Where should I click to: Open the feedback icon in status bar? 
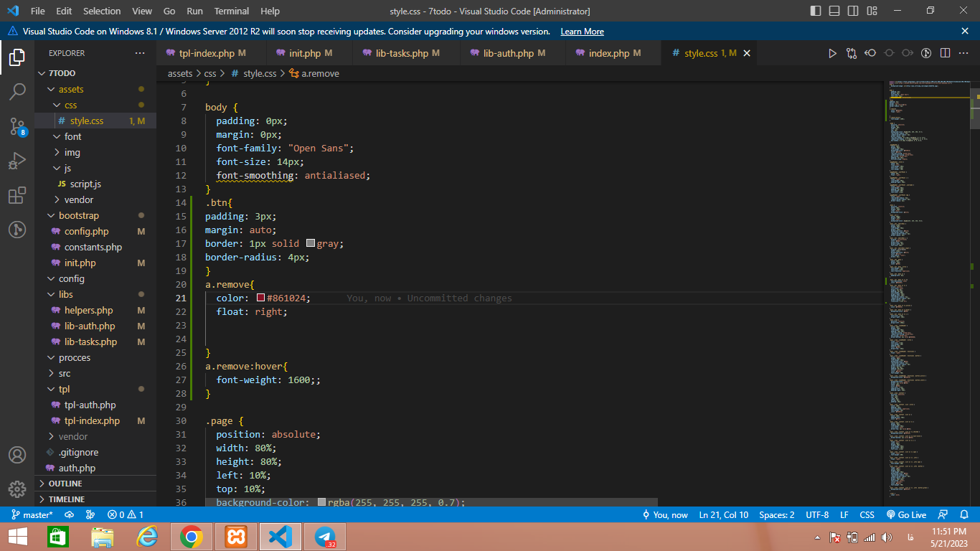pos(943,515)
